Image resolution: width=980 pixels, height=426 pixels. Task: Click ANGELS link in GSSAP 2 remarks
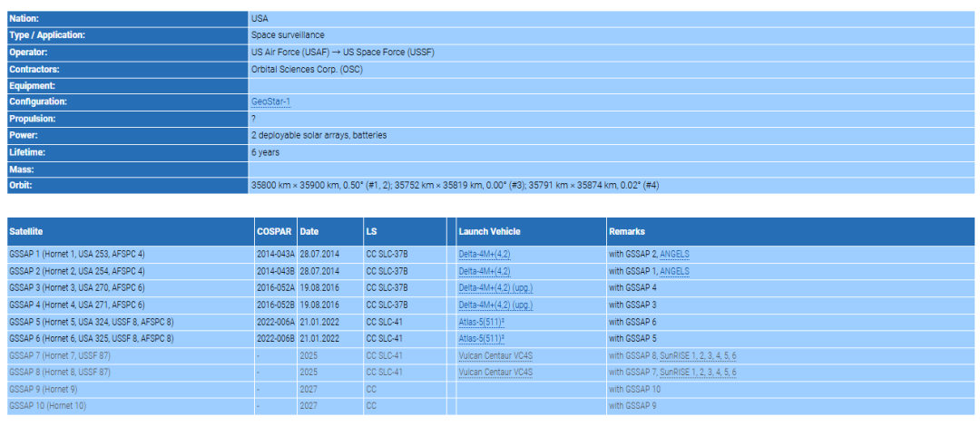click(x=674, y=271)
